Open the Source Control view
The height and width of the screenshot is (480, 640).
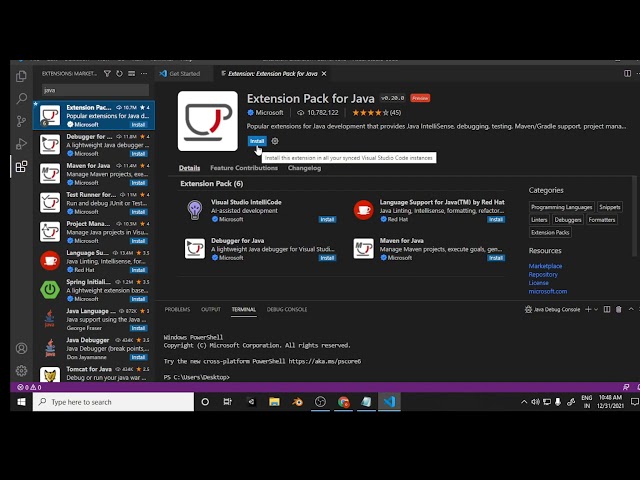(21, 121)
